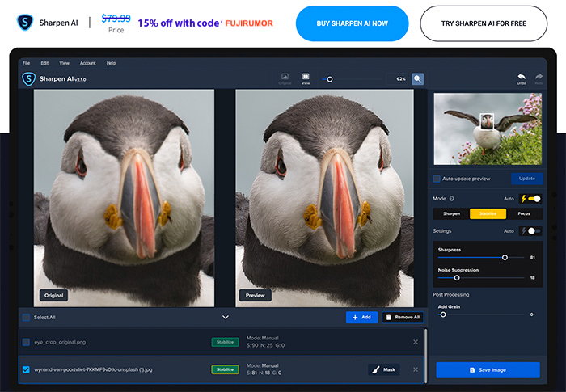Select the Sharpen mode tab
This screenshot has height=392, width=566.
click(x=451, y=213)
